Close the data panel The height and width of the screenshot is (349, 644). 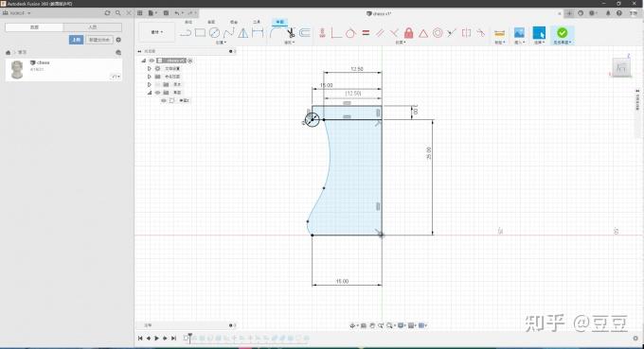pyautogui.click(x=129, y=13)
